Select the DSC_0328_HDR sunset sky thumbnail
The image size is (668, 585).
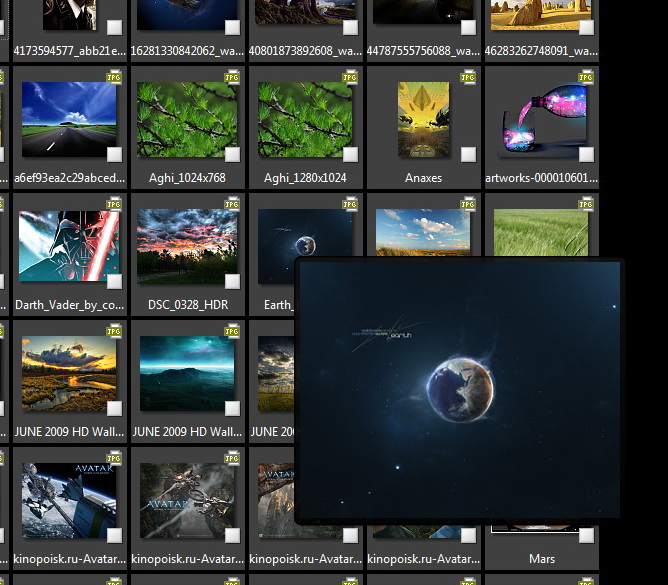187,246
